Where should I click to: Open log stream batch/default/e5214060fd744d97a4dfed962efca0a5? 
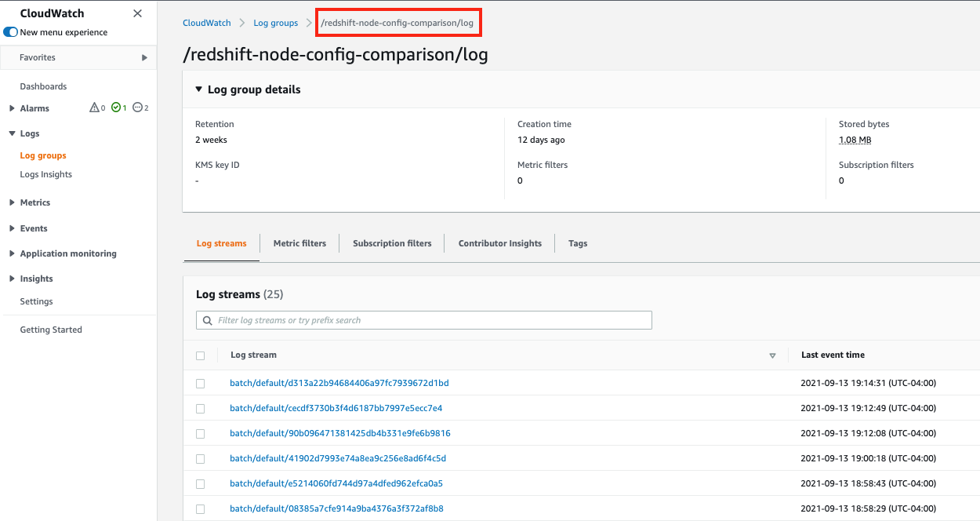(336, 483)
